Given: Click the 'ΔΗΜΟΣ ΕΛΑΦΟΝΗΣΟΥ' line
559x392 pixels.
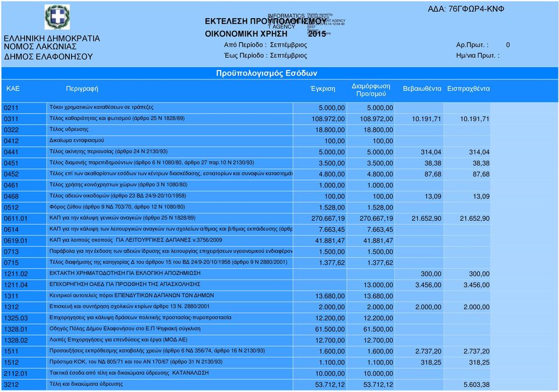Looking at the screenshot, I should (x=48, y=56).
